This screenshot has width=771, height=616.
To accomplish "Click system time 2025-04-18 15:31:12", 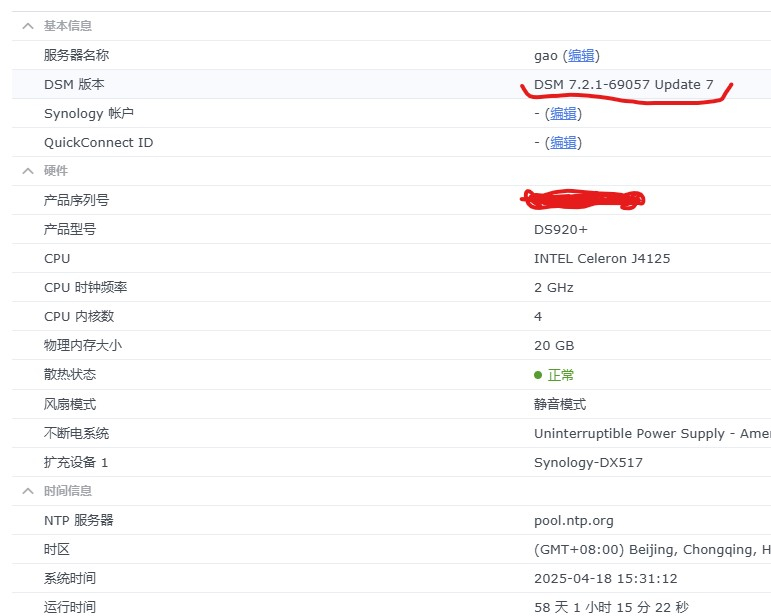I will tap(606, 579).
